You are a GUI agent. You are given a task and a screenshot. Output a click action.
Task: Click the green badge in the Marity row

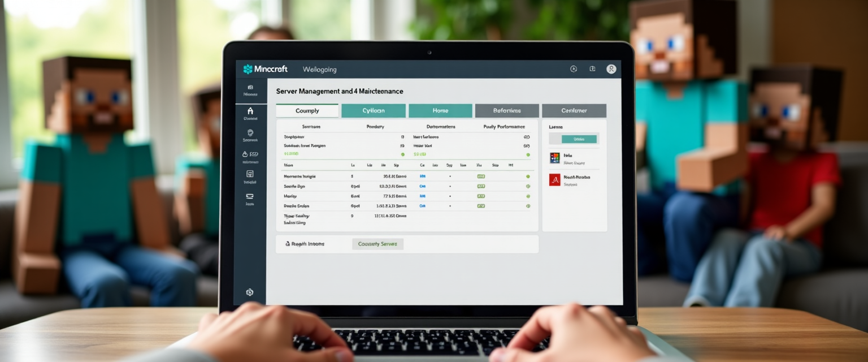click(x=481, y=196)
